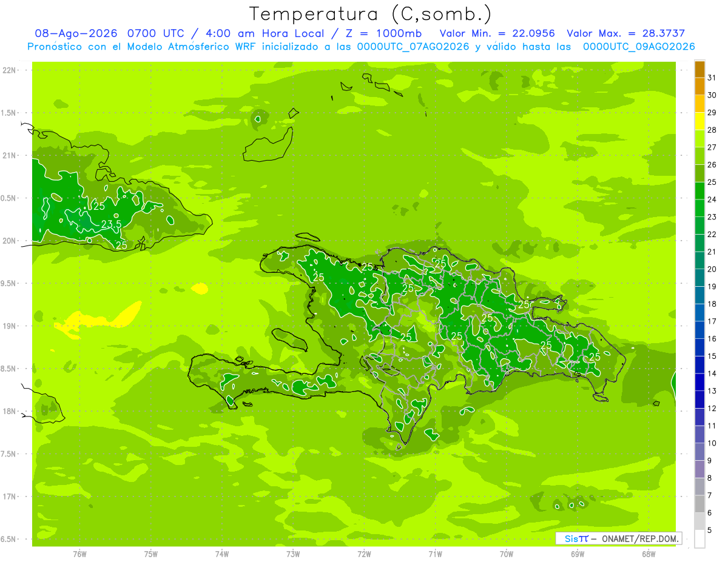Click the "7.5N" latitude axis label
The image size is (728, 562).
pyautogui.click(x=9, y=453)
